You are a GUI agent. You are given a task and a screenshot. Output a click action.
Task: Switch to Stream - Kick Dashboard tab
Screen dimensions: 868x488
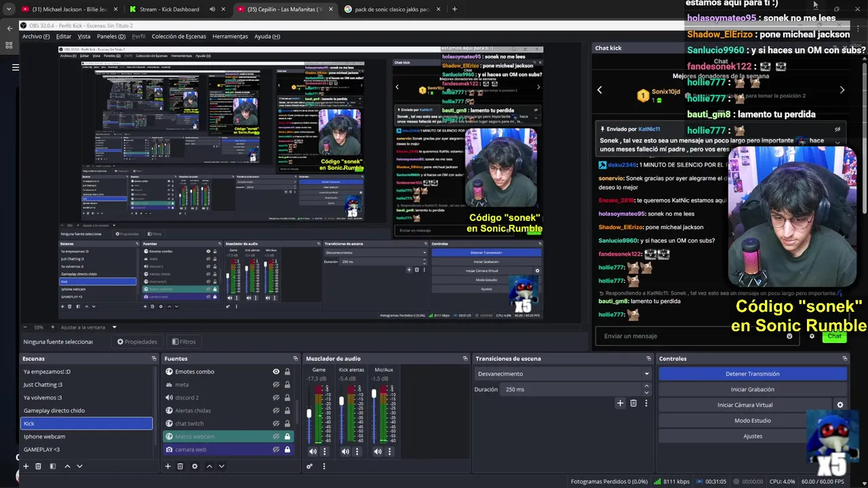pos(170,9)
